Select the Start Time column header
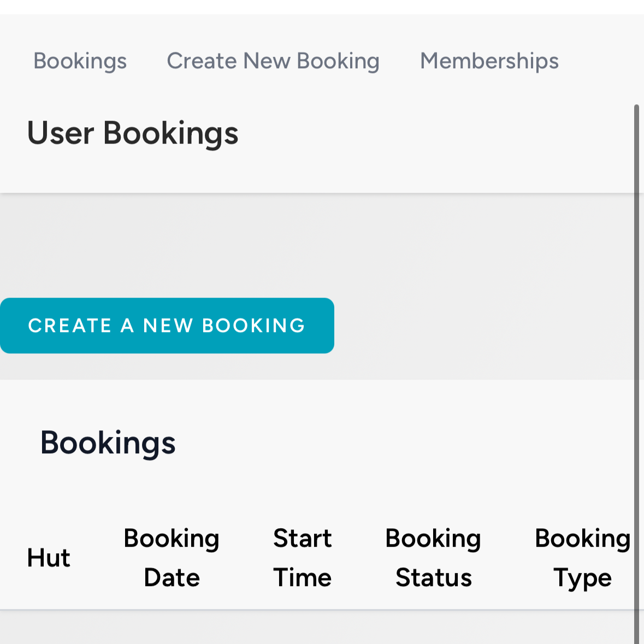Image resolution: width=644 pixels, height=644 pixels. coord(302,558)
